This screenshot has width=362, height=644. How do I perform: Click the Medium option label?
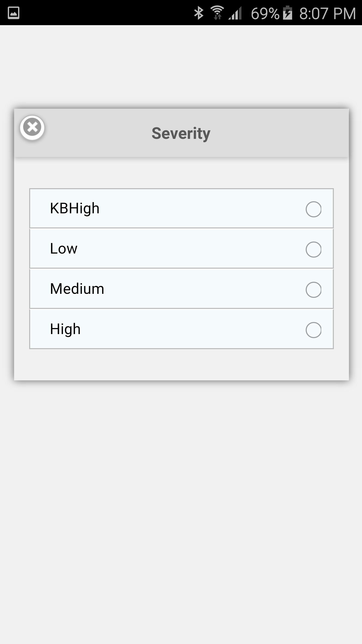pyautogui.click(x=77, y=289)
